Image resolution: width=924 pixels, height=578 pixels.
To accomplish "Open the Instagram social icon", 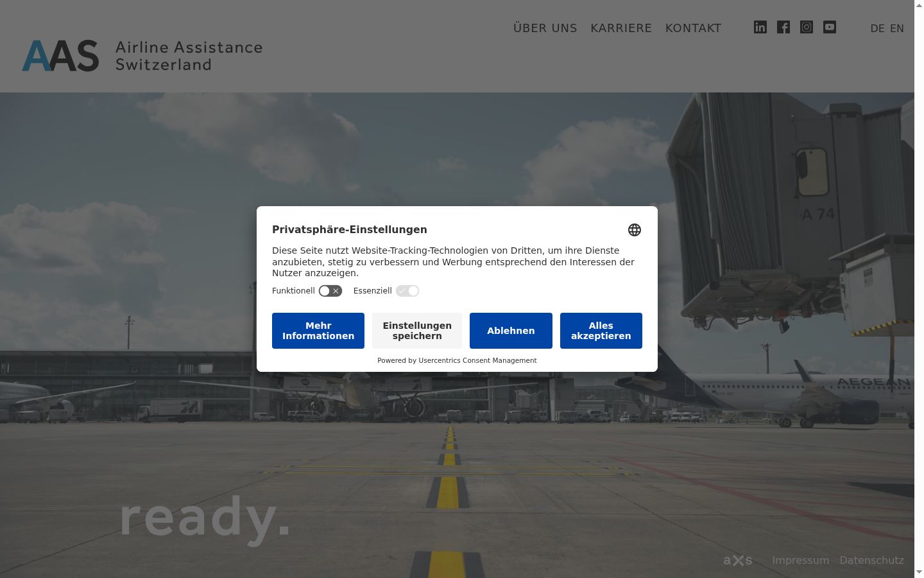I will (807, 27).
